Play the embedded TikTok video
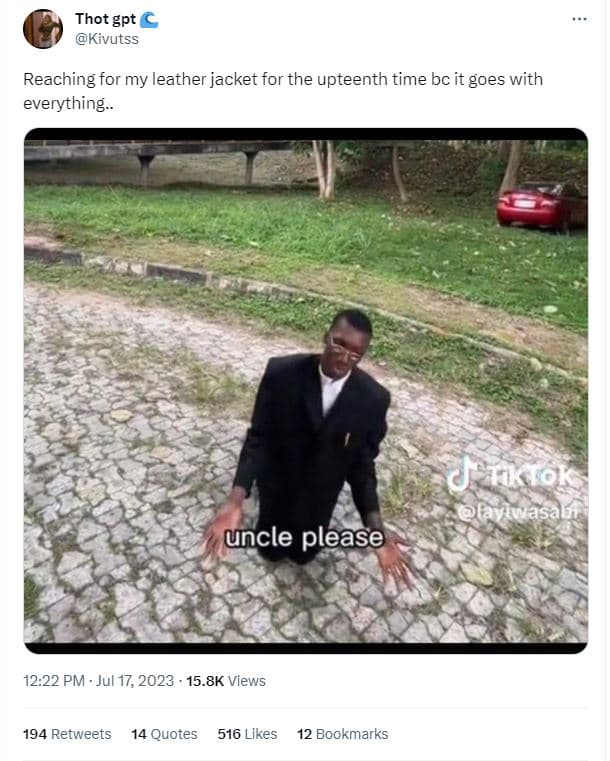The height and width of the screenshot is (761, 610). (306, 391)
